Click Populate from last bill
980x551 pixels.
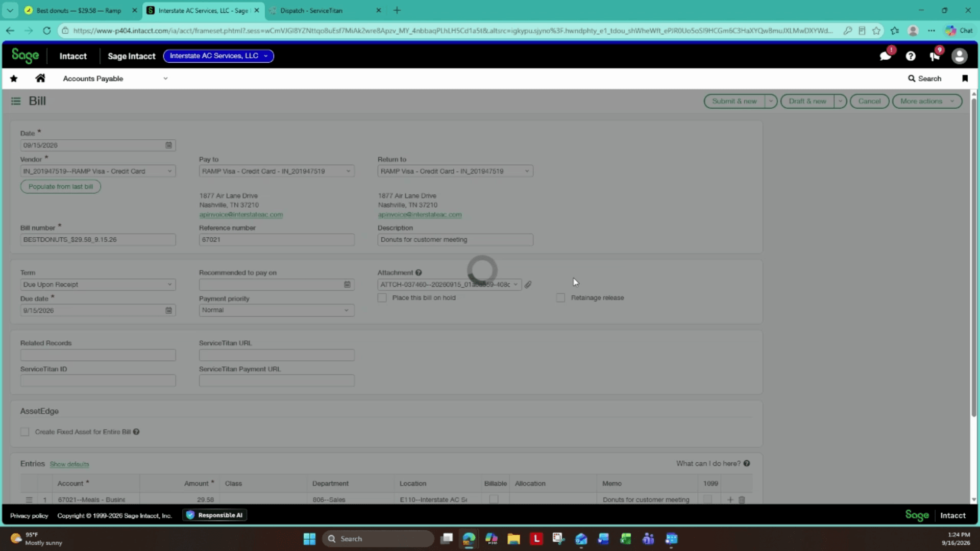pyautogui.click(x=61, y=187)
